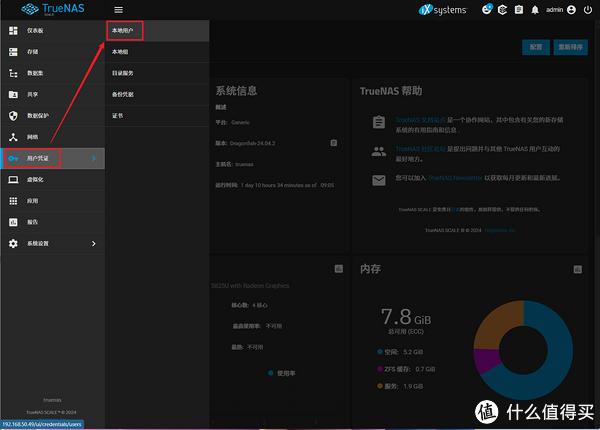Open the 仪表板 dashboard icon in sidebar

[x=13, y=31]
